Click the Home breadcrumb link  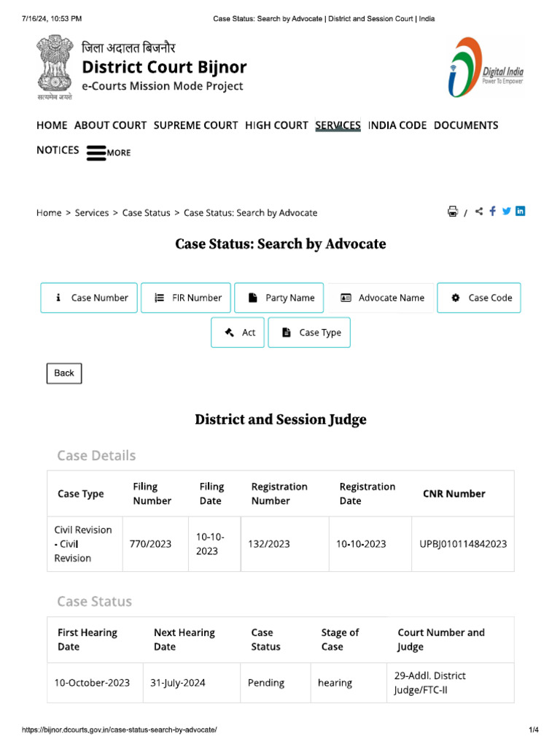pyautogui.click(x=49, y=213)
